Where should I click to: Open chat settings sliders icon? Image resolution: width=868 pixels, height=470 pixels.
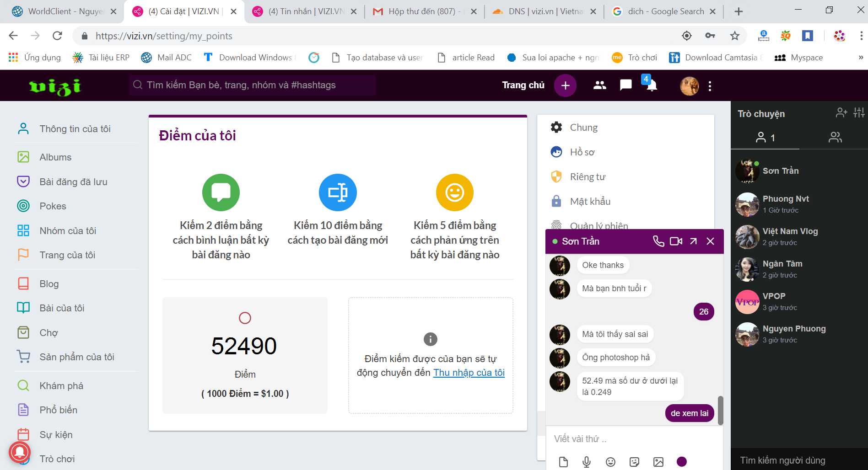pyautogui.click(x=859, y=112)
